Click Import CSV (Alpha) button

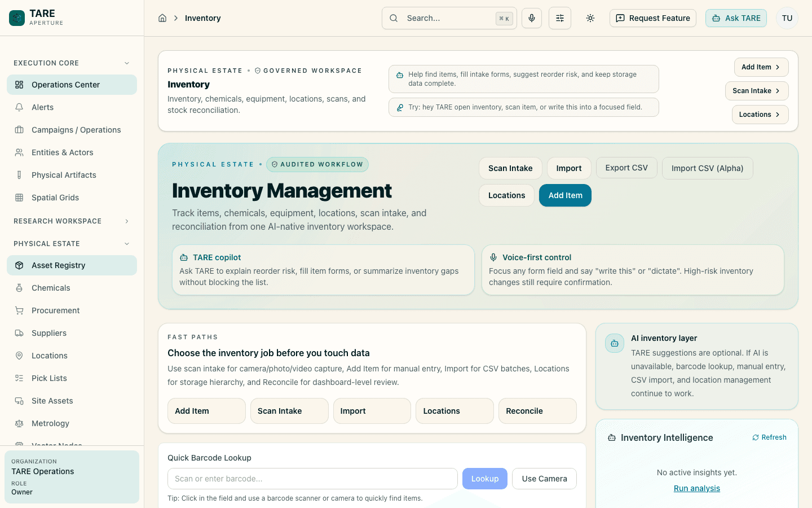(707, 168)
